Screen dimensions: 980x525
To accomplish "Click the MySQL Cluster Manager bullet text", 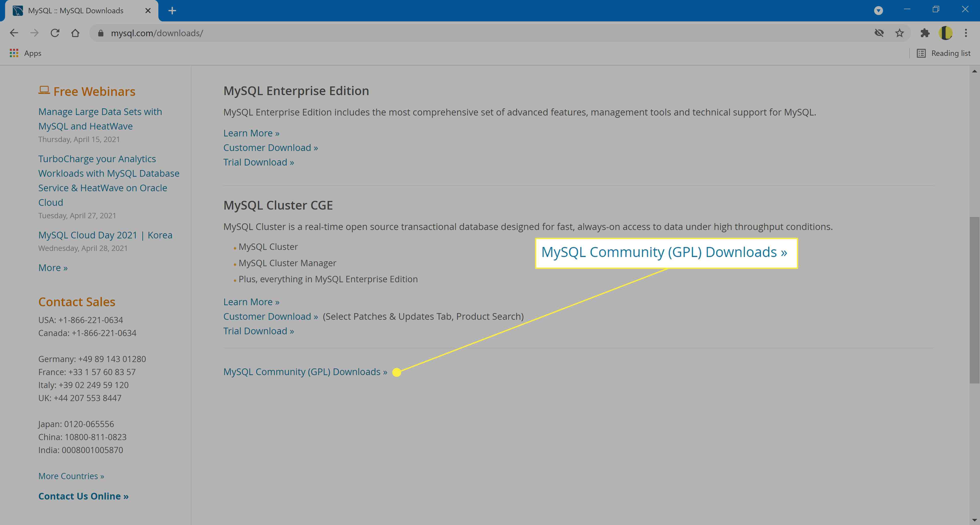I will coord(287,263).
